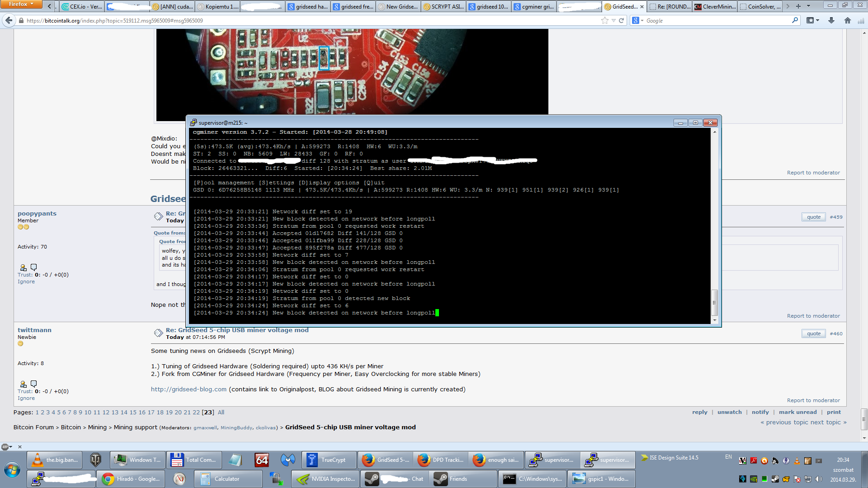Open Steam Friends taskbar window
Screen dimensions: 868x488
[462, 479]
